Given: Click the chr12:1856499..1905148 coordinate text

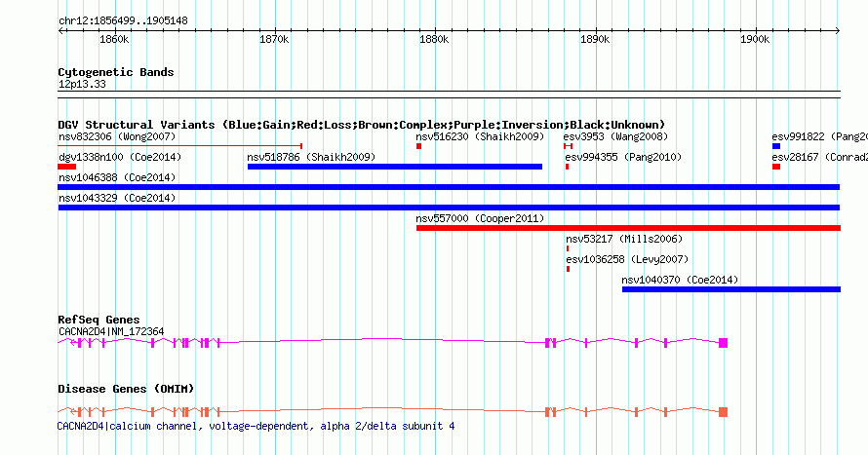Looking at the screenshot, I should [123, 21].
